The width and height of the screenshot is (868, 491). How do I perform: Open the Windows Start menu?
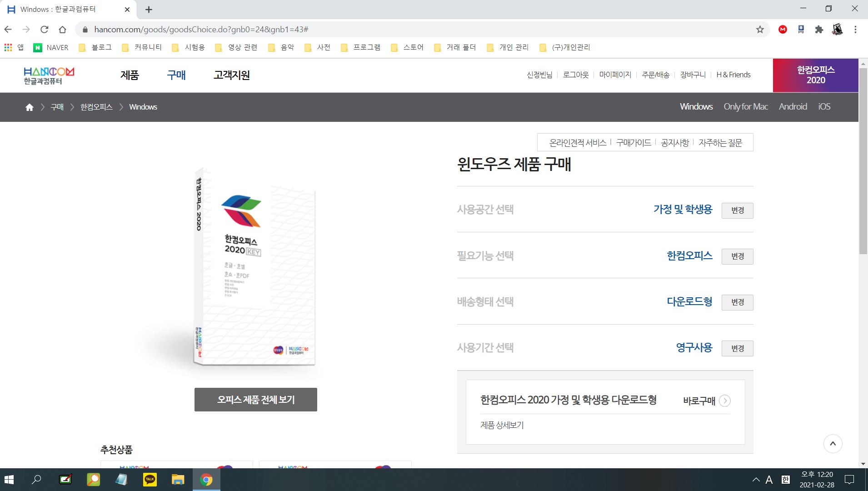tap(9, 480)
